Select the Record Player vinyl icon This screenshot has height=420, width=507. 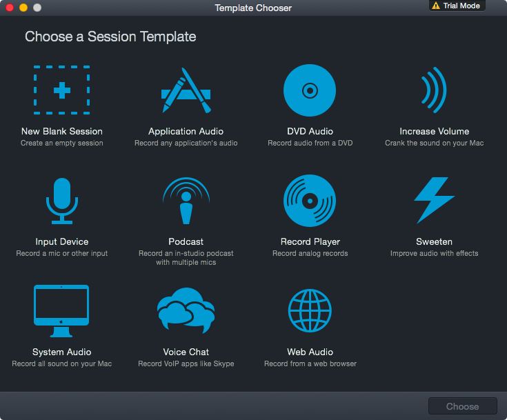[310, 201]
